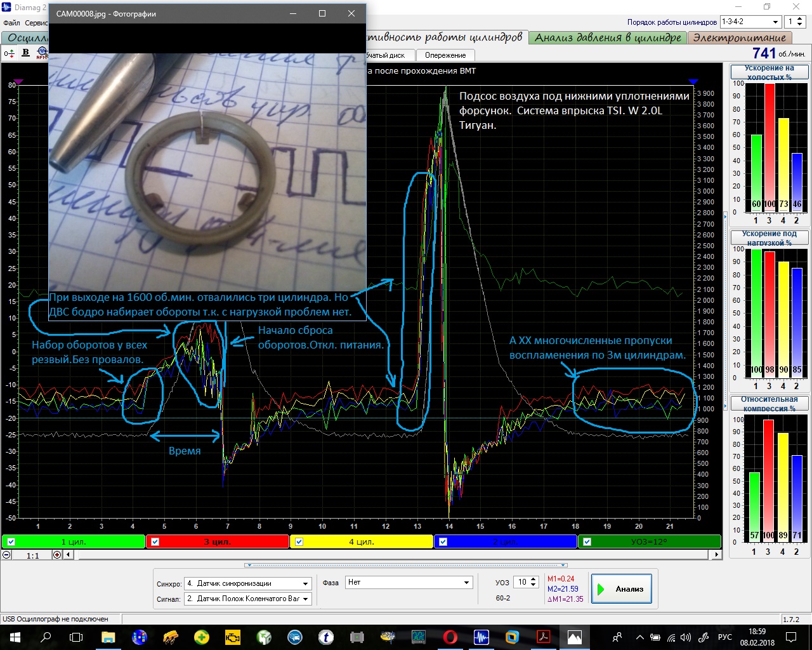Select the Эффективность работы цилиндров tab
This screenshot has width=812, height=650.
446,37
